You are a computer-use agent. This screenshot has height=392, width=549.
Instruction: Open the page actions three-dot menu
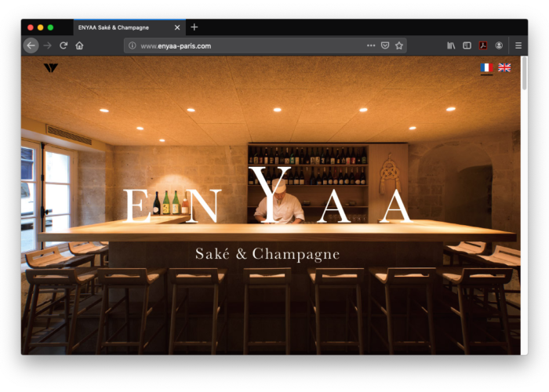pyautogui.click(x=371, y=45)
